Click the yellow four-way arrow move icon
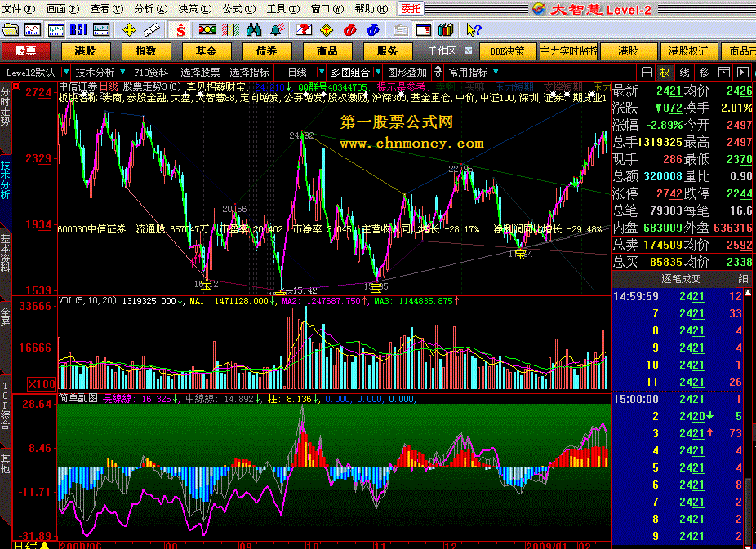 [x=129, y=30]
